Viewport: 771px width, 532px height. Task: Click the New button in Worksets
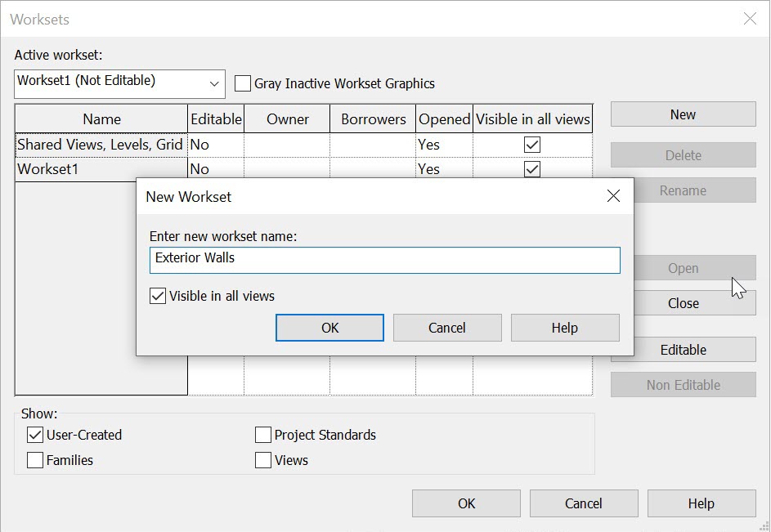tap(683, 114)
